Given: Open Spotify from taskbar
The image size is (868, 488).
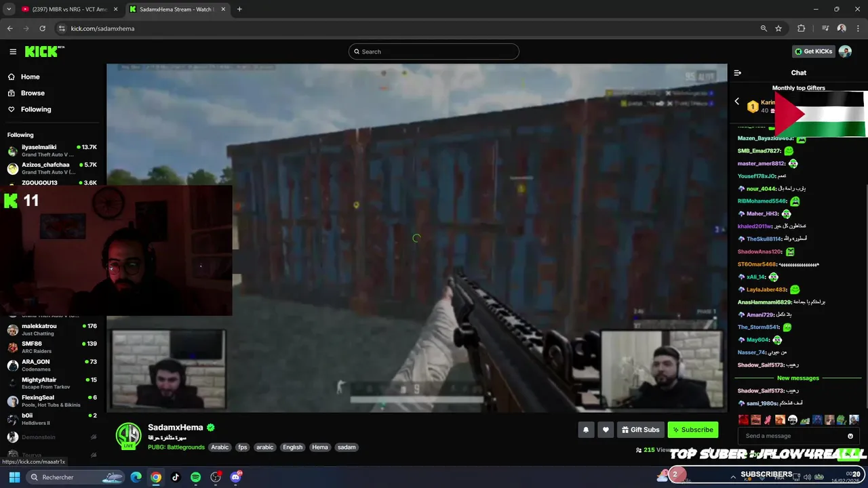Looking at the screenshot, I should 196,477.
